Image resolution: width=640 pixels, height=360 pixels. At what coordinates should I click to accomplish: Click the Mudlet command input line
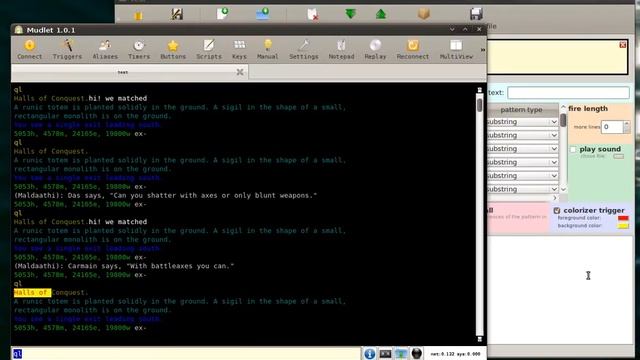coord(186,353)
